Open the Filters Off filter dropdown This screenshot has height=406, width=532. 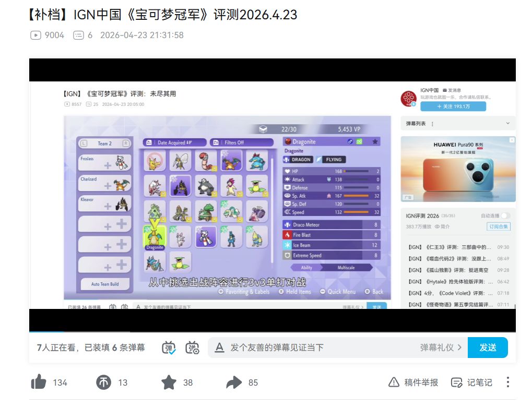[242, 142]
